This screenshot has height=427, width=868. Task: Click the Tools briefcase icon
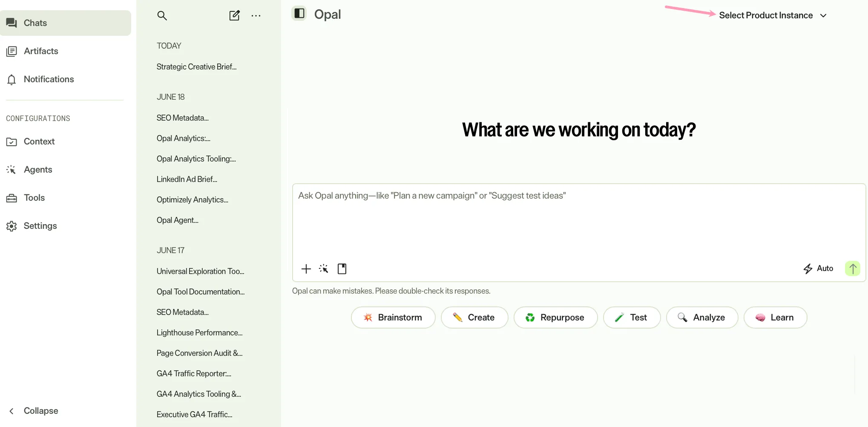(11, 198)
